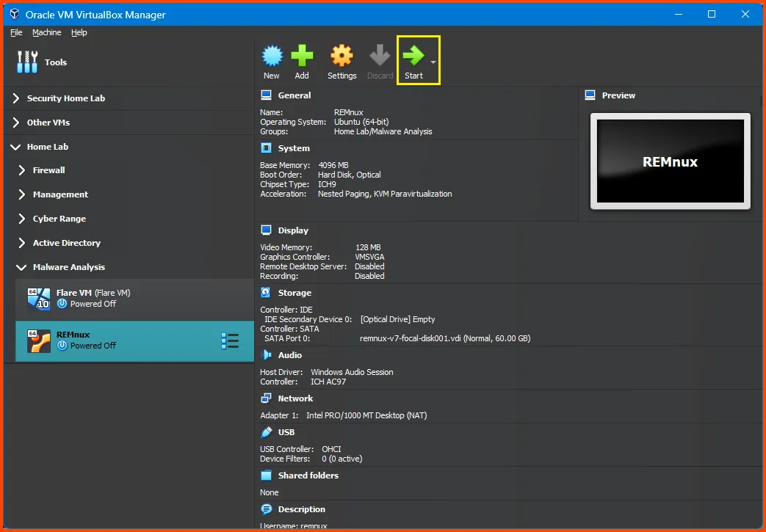Click the VirtualBox cube title bar icon
Viewport: 766px width, 532px height.
coord(15,14)
